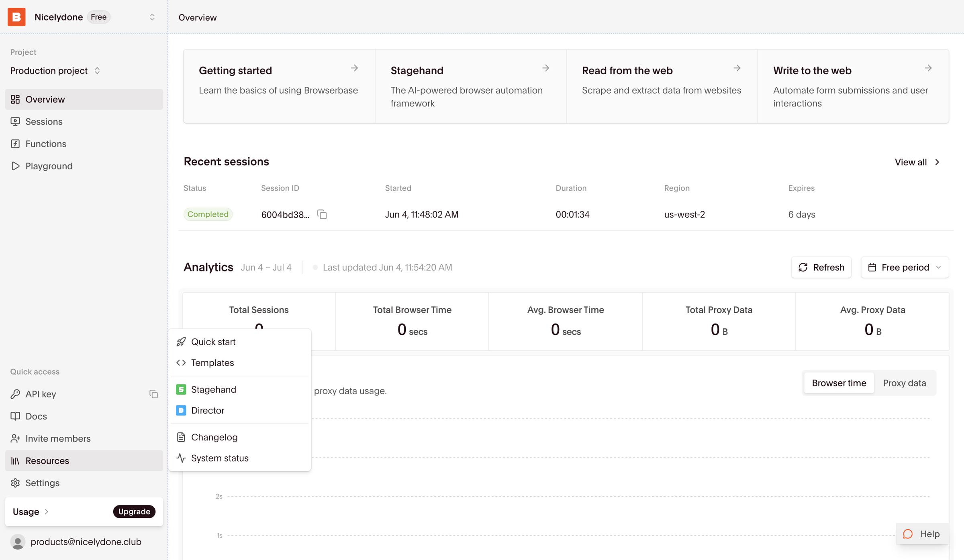This screenshot has height=560, width=964.
Task: Click the Refresh circular arrows icon
Action: click(x=803, y=267)
